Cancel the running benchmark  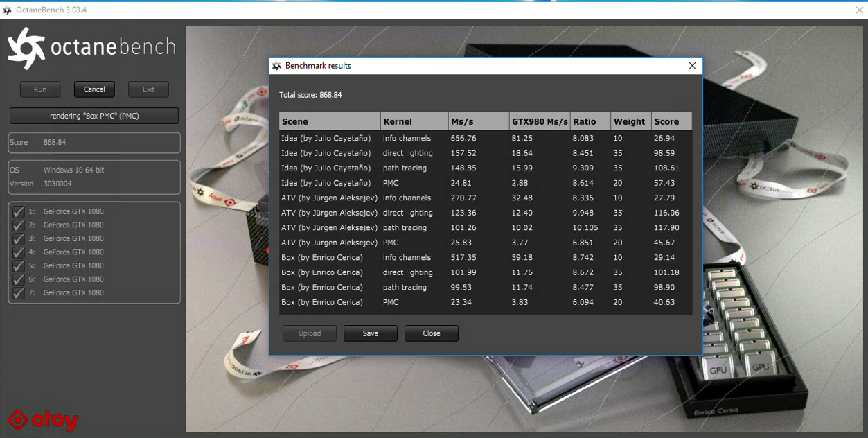[x=94, y=89]
